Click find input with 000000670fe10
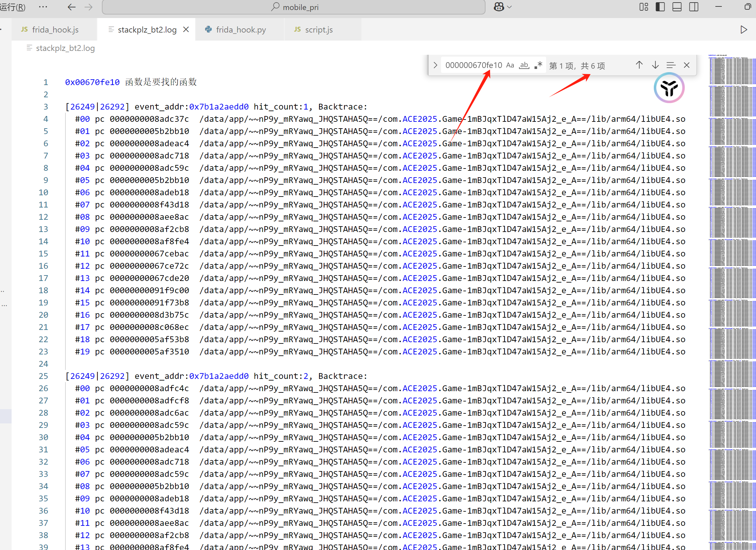This screenshot has width=756, height=550. pyautogui.click(x=473, y=65)
